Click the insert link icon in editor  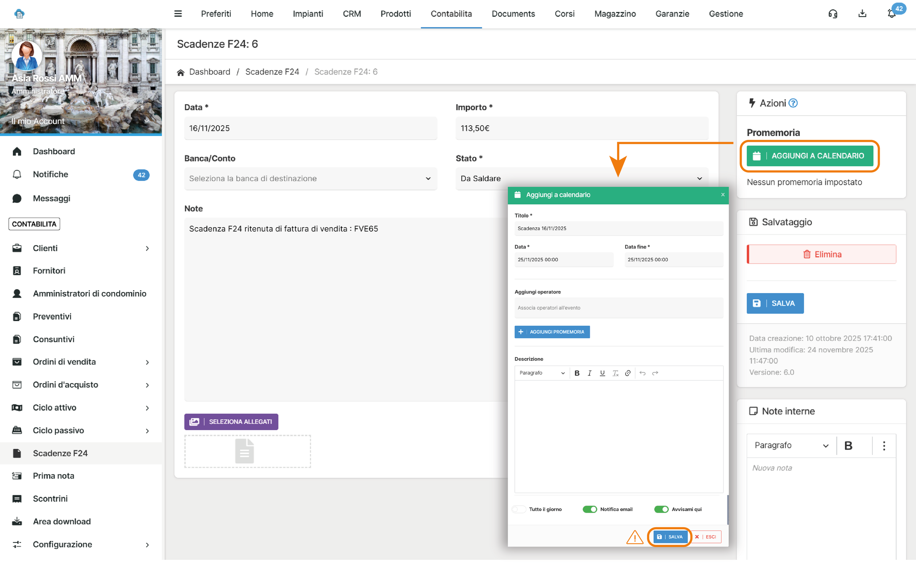628,373
